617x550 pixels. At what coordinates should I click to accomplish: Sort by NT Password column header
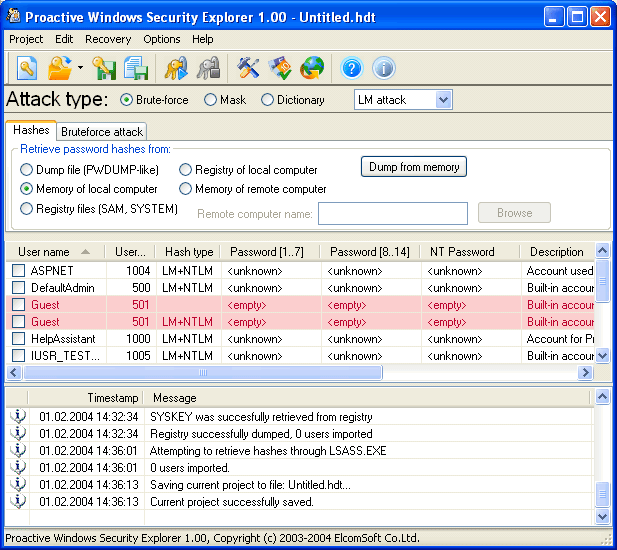470,252
